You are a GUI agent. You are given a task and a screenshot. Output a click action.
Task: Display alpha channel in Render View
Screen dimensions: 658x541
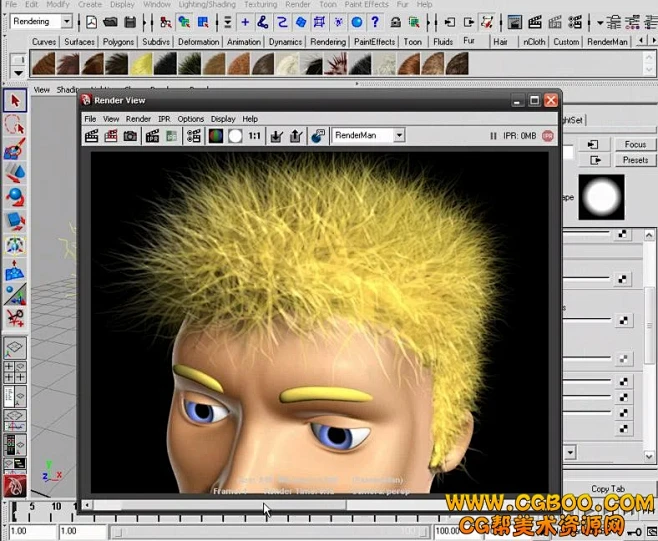tap(235, 136)
